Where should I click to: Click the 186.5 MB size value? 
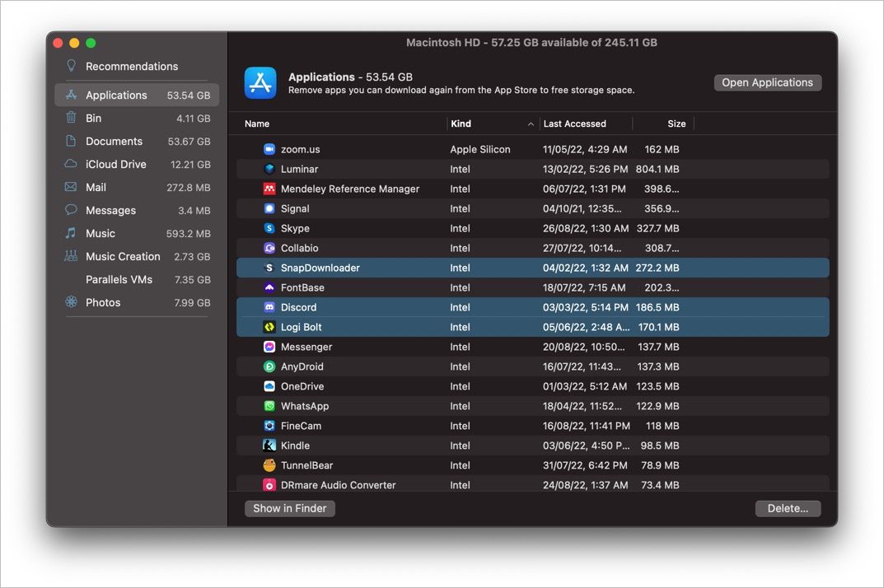657,307
